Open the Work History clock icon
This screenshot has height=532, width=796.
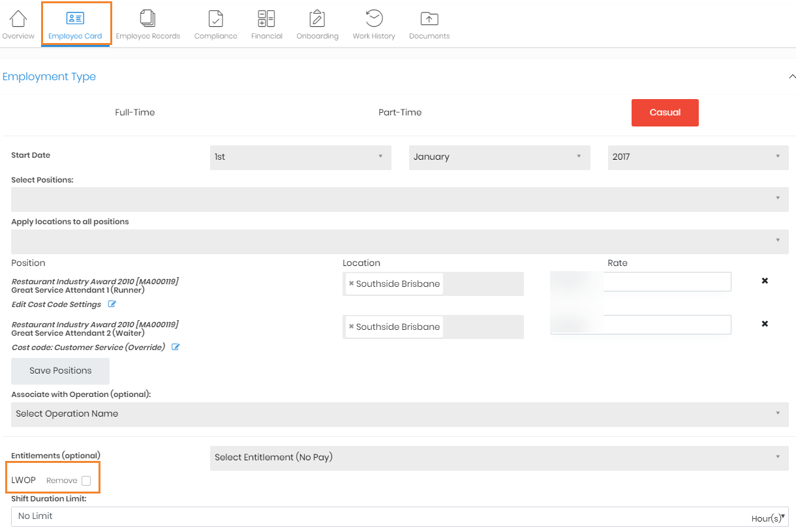tap(374, 20)
